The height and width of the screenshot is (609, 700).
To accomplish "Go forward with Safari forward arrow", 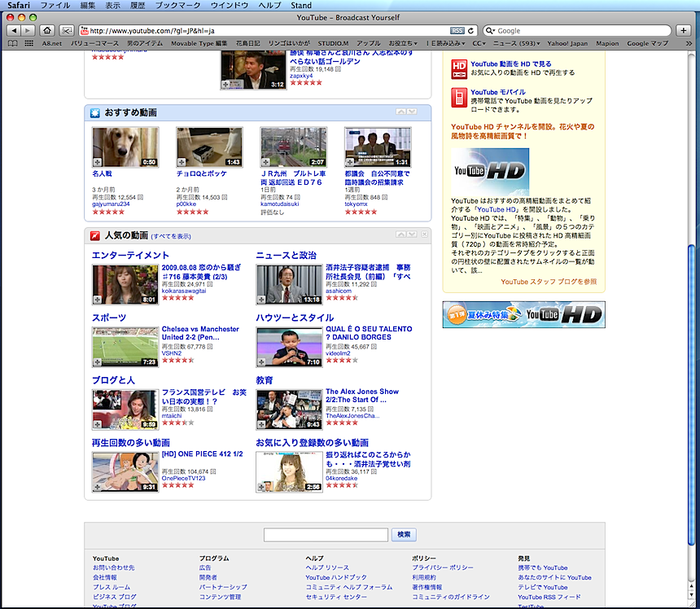I will [x=28, y=30].
